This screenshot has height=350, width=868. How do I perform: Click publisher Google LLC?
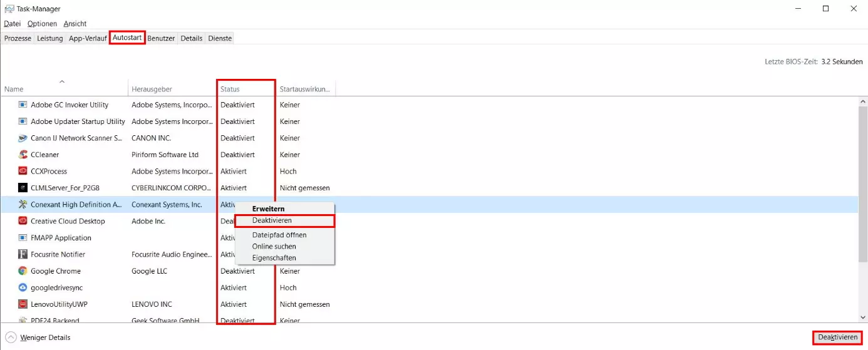point(149,271)
